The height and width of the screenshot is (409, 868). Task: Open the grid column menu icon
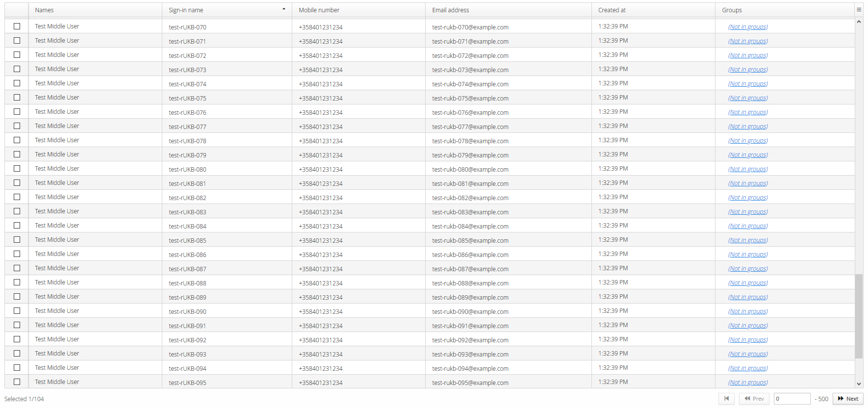[859, 10]
